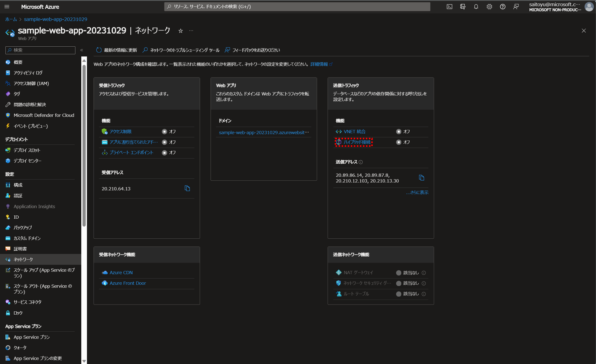Click scrollbar up arrow in sidebar
The image size is (596, 364).
pos(84,60)
